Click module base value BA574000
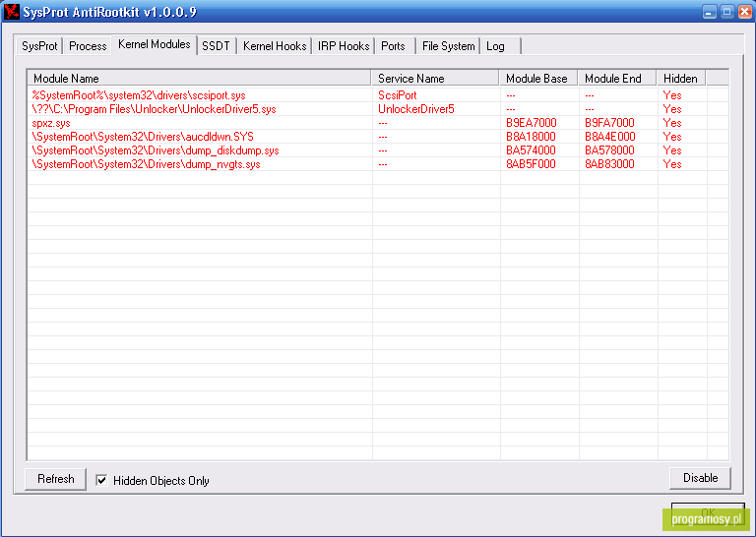Image resolution: width=756 pixels, height=537 pixels. point(531,150)
